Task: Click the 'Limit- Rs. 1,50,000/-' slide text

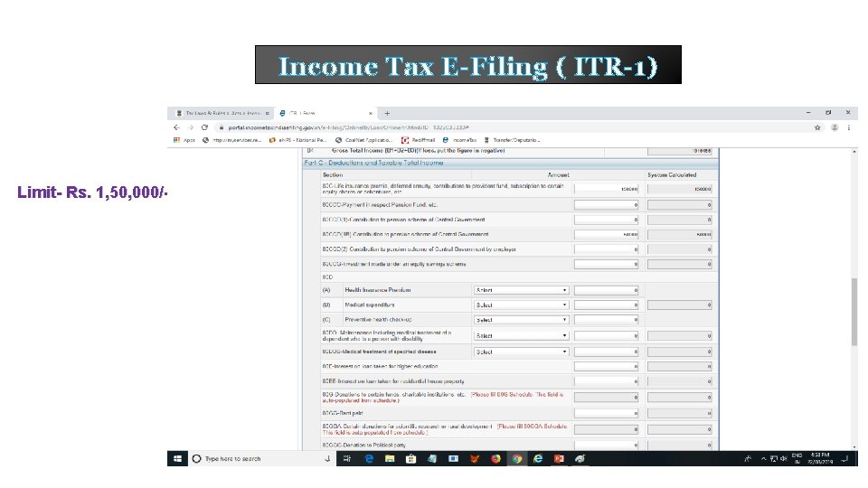Action: click(92, 192)
